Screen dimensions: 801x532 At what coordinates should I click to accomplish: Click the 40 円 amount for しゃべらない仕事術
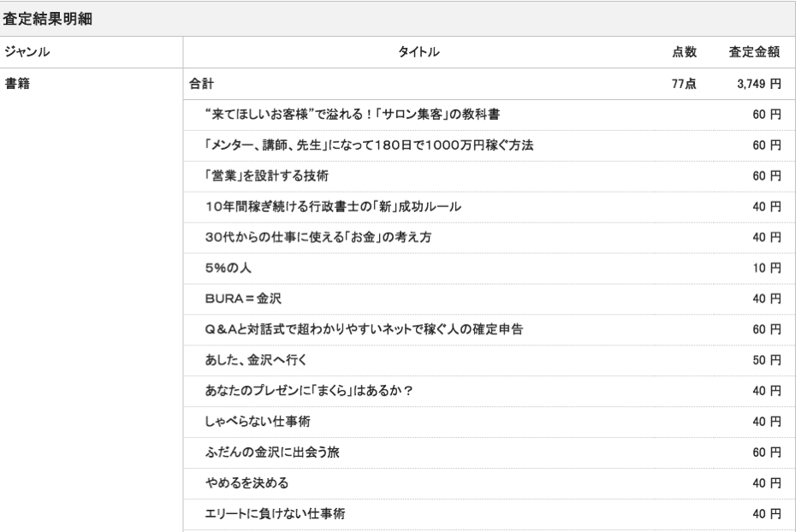[x=767, y=421]
